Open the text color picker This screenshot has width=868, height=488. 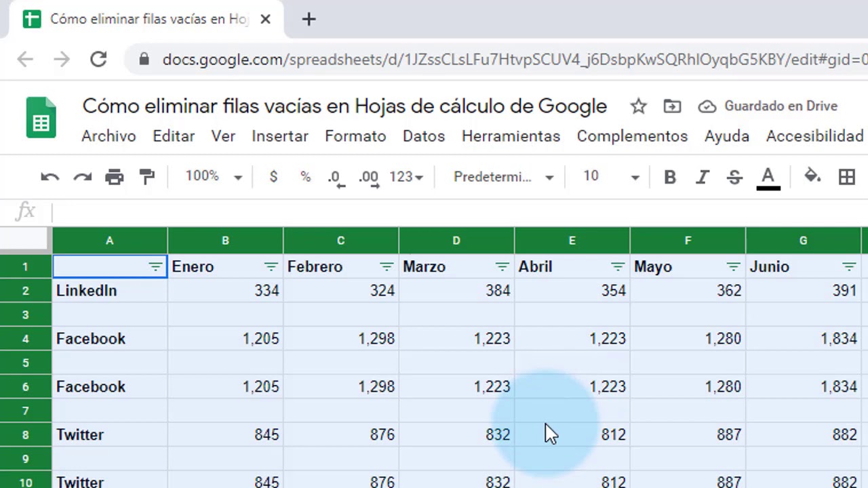point(768,178)
